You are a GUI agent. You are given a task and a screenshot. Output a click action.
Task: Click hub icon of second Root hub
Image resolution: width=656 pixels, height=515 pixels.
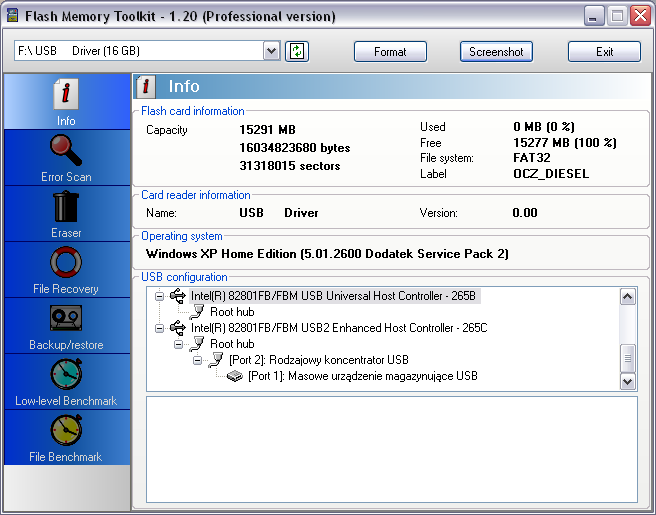[x=197, y=344]
